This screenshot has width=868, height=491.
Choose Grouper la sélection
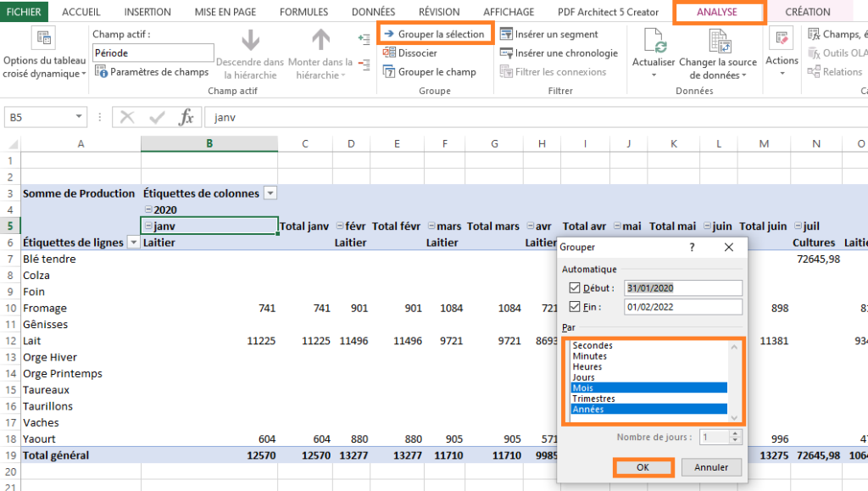pos(435,34)
